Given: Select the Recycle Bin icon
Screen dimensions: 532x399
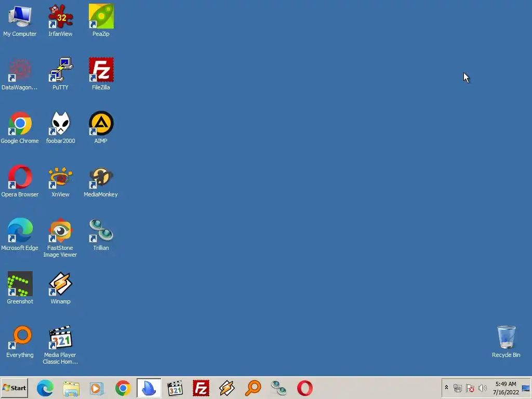Looking at the screenshot, I should pos(506,342).
